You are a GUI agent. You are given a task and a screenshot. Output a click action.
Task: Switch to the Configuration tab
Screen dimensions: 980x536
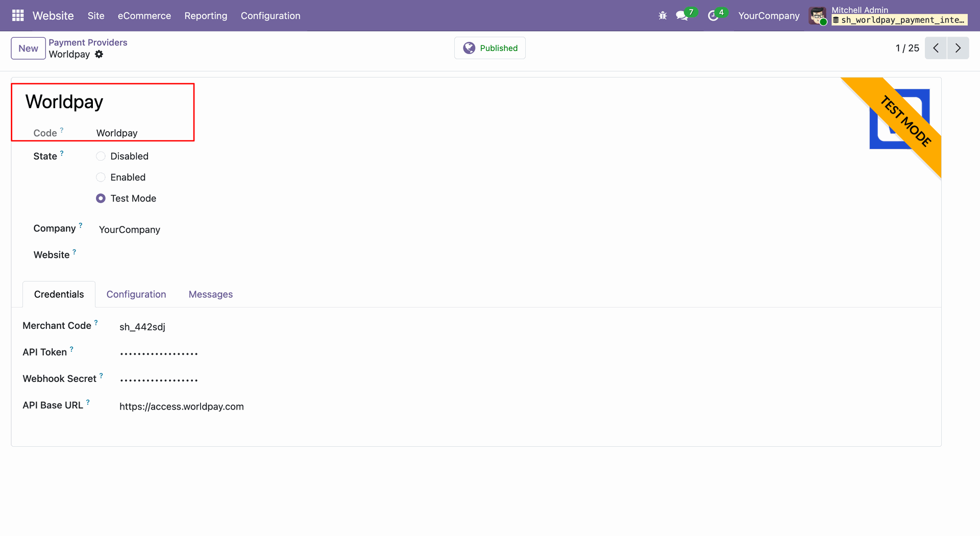[x=136, y=294]
